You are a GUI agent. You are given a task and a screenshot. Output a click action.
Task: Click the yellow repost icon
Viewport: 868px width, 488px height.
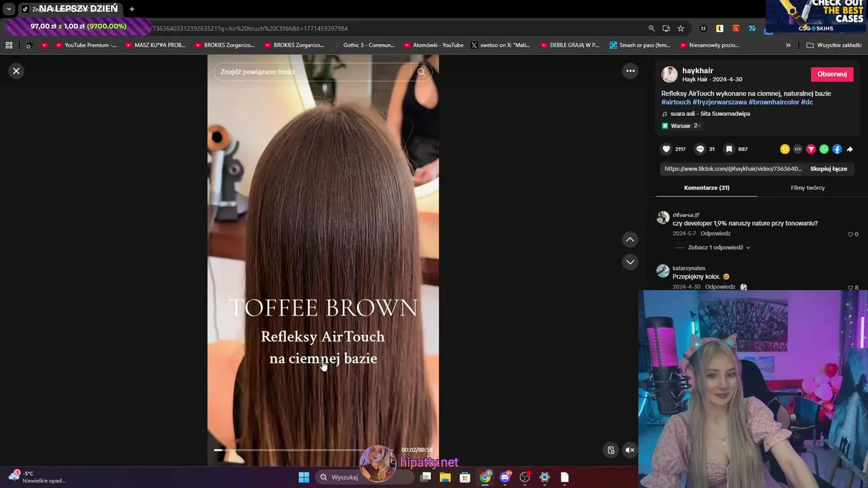point(785,149)
